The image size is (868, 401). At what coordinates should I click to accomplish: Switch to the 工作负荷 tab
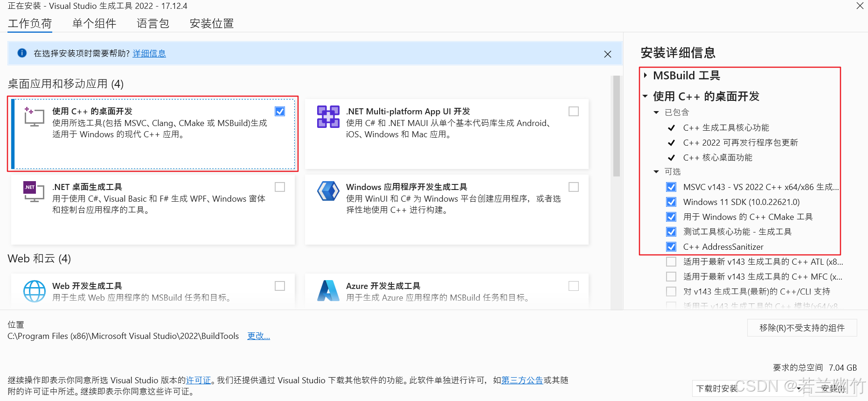coord(30,23)
